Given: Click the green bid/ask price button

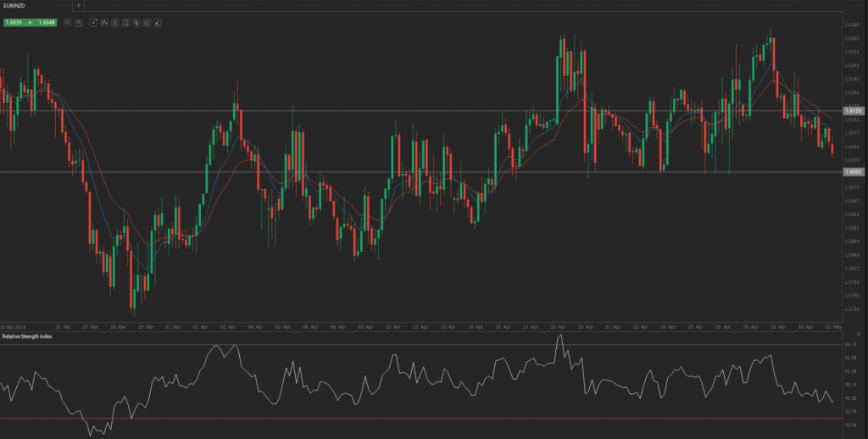Looking at the screenshot, I should pos(29,22).
